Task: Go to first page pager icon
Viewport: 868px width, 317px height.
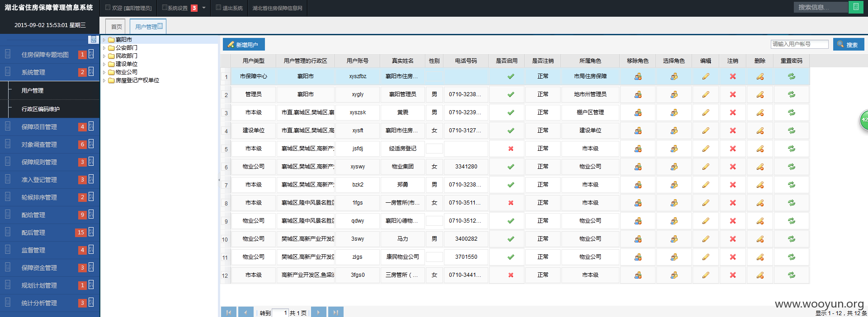Action: (229, 312)
